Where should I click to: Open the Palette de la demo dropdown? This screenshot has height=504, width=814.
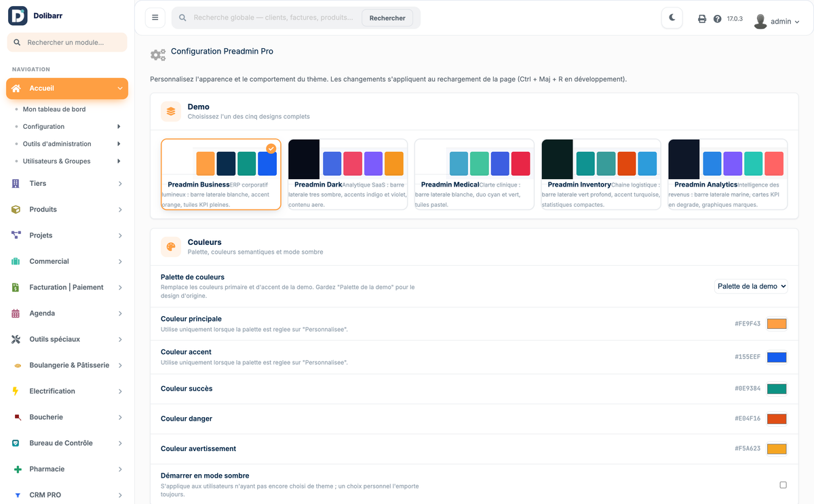click(x=751, y=286)
